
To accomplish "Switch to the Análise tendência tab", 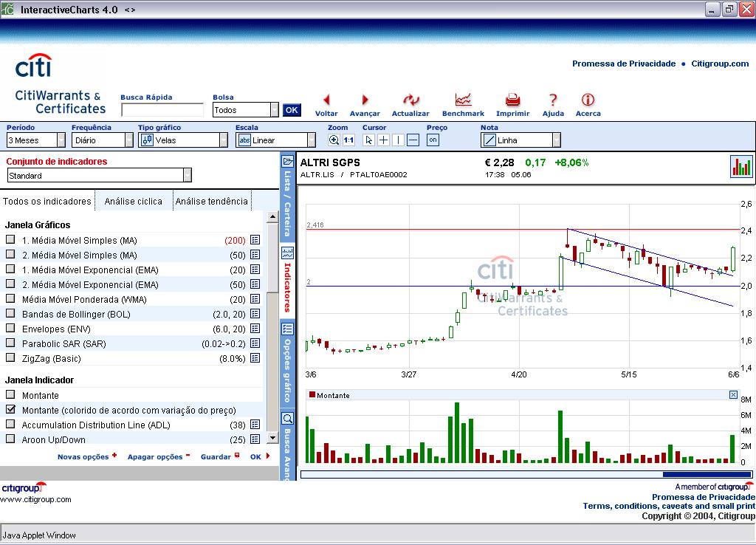I will coord(211,201).
